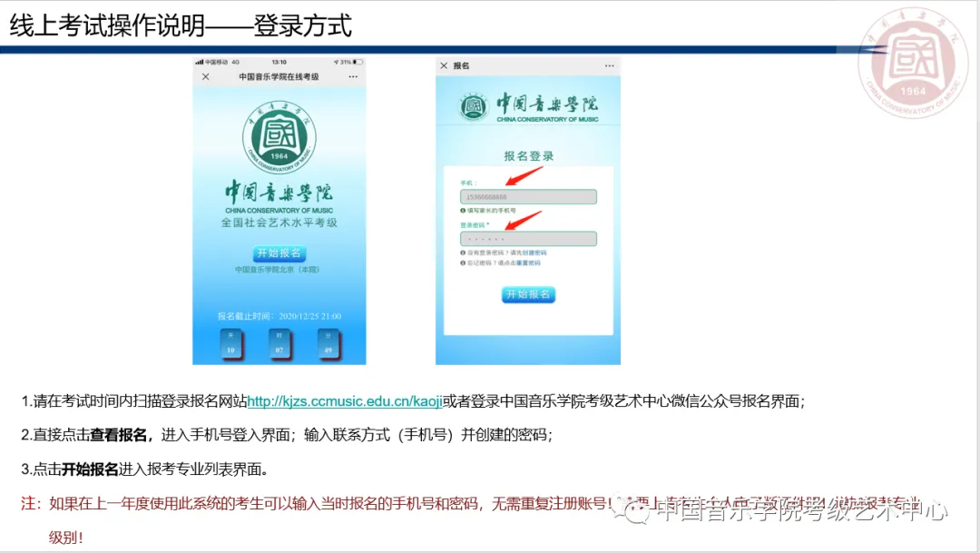The image size is (980, 553).
Task: Tap 开始报名 button below 全国社会艺术水平考级
Action: coord(279,252)
